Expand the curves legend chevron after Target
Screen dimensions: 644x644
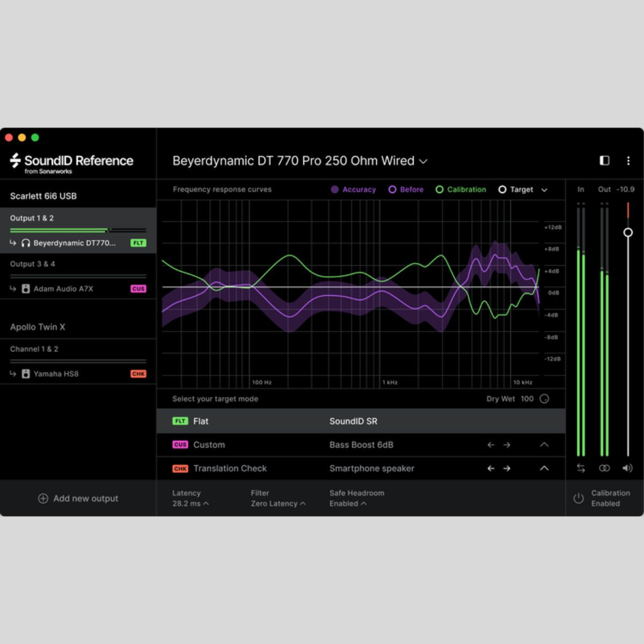(544, 190)
